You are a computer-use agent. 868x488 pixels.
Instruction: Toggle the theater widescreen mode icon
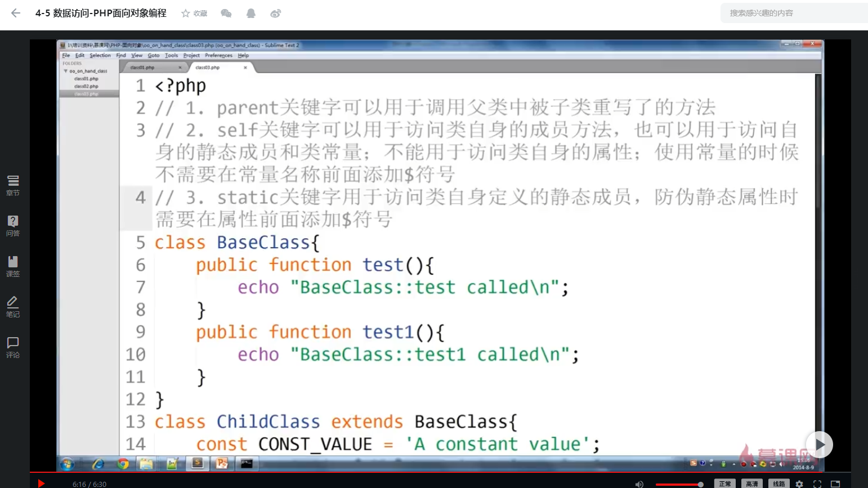pyautogui.click(x=835, y=484)
